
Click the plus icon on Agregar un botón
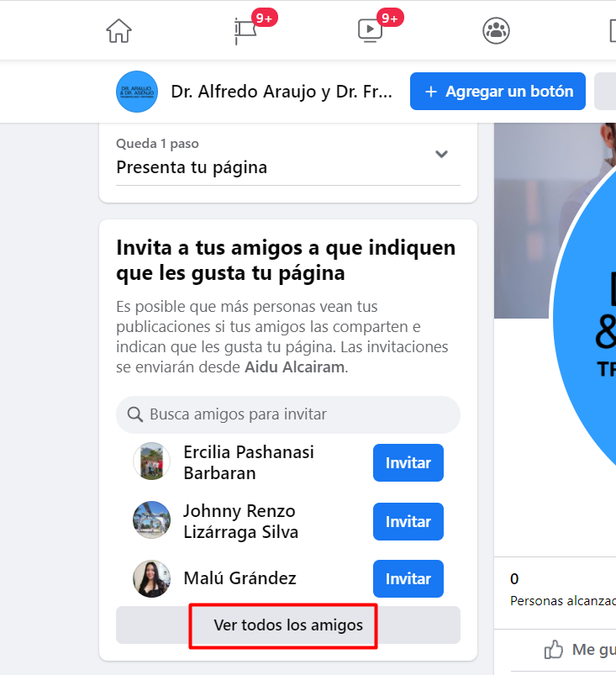point(431,92)
